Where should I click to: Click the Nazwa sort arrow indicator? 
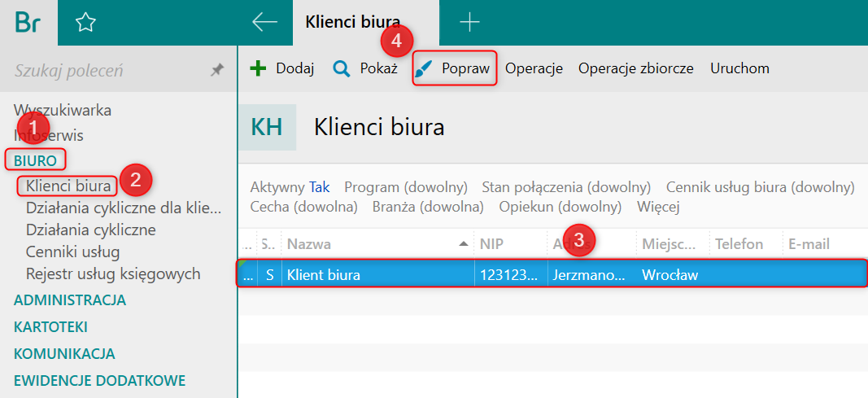[x=464, y=244]
